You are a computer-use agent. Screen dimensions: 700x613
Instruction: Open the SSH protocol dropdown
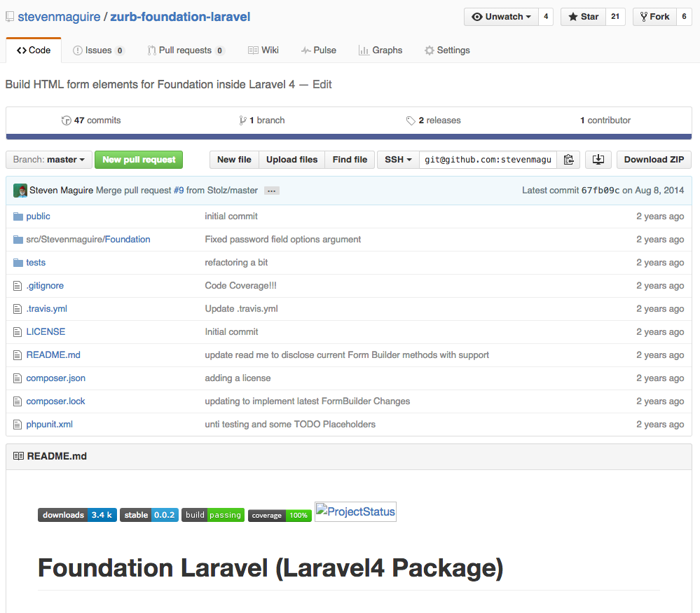pos(398,160)
